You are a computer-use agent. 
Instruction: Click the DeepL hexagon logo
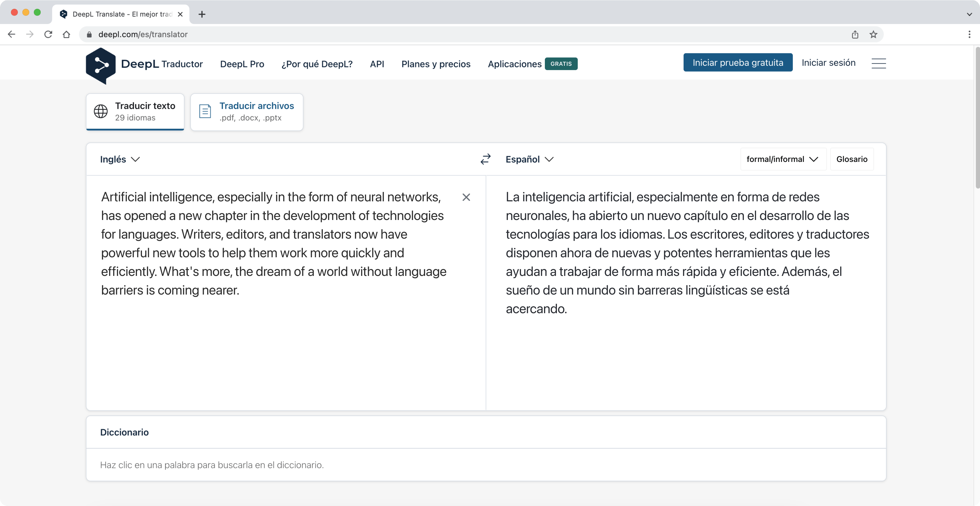[x=100, y=65]
